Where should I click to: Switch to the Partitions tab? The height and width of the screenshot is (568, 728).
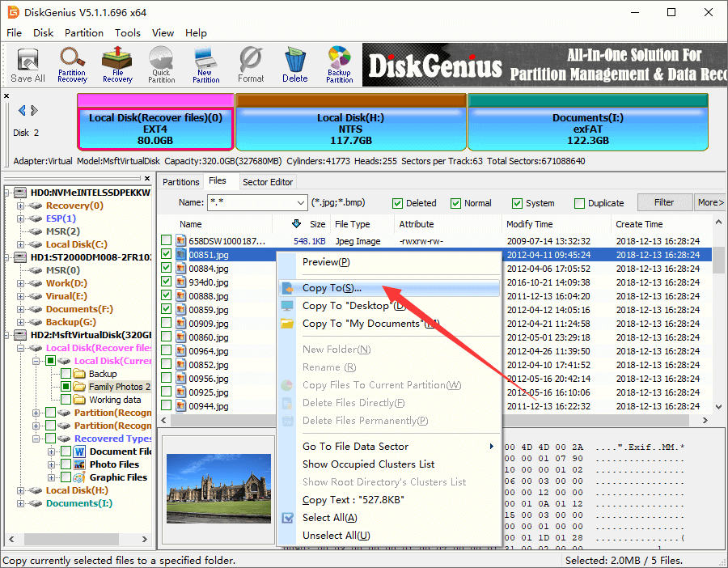click(x=180, y=182)
